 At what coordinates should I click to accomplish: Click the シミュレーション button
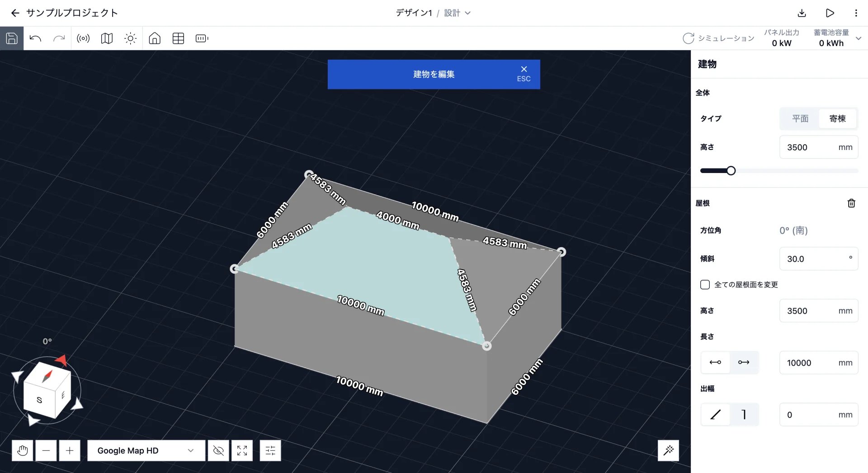pyautogui.click(x=718, y=38)
